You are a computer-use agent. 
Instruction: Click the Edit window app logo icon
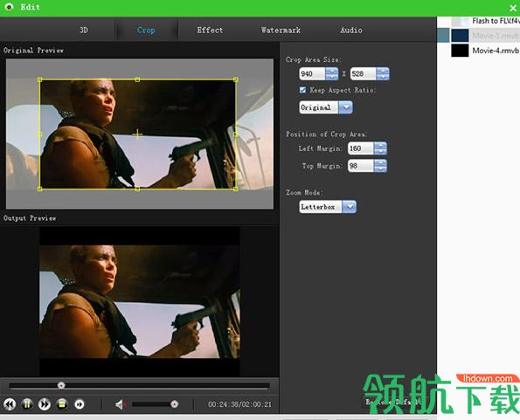pos(9,7)
